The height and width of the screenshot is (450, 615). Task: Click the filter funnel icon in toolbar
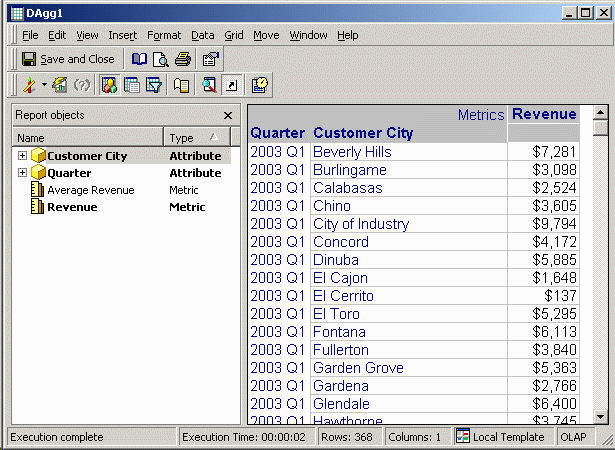click(154, 86)
